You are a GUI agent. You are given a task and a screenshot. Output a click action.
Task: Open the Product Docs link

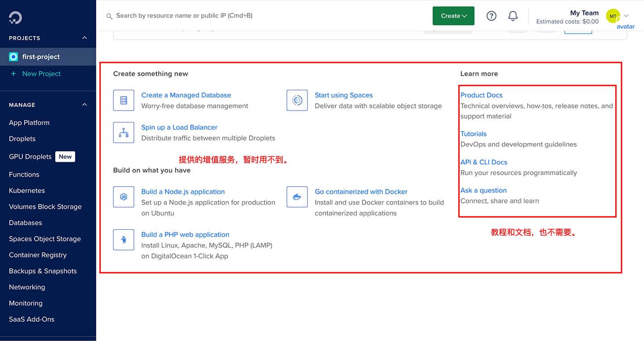tap(481, 95)
